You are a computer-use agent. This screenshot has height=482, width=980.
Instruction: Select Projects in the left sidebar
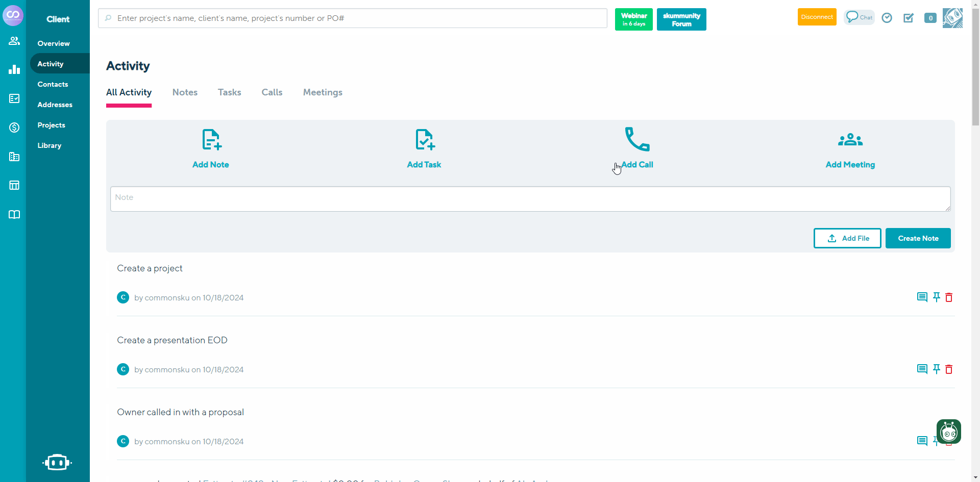[x=52, y=125]
